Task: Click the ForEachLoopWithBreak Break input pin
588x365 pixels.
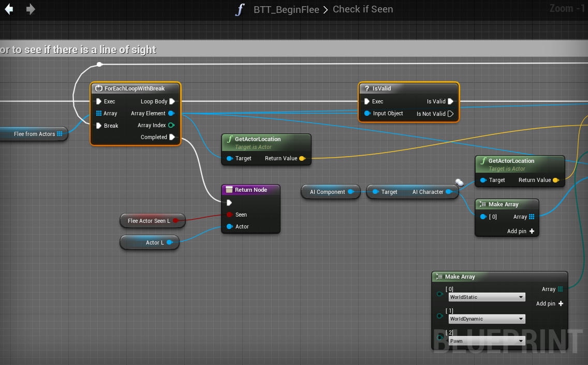Action: click(99, 126)
